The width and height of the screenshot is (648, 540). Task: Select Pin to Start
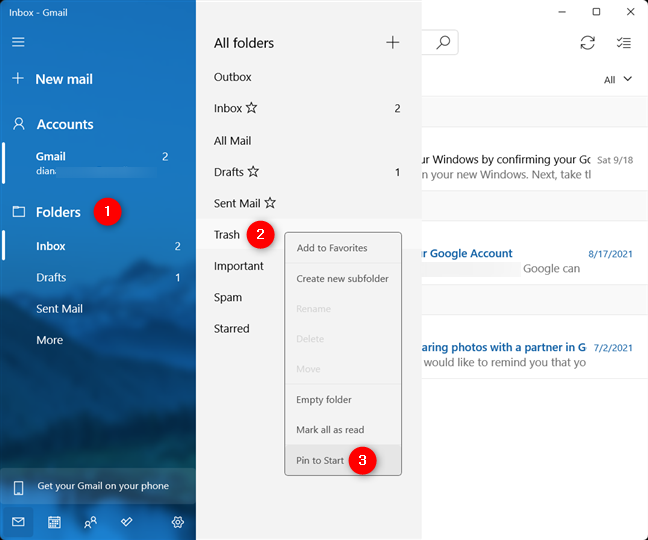point(343,460)
